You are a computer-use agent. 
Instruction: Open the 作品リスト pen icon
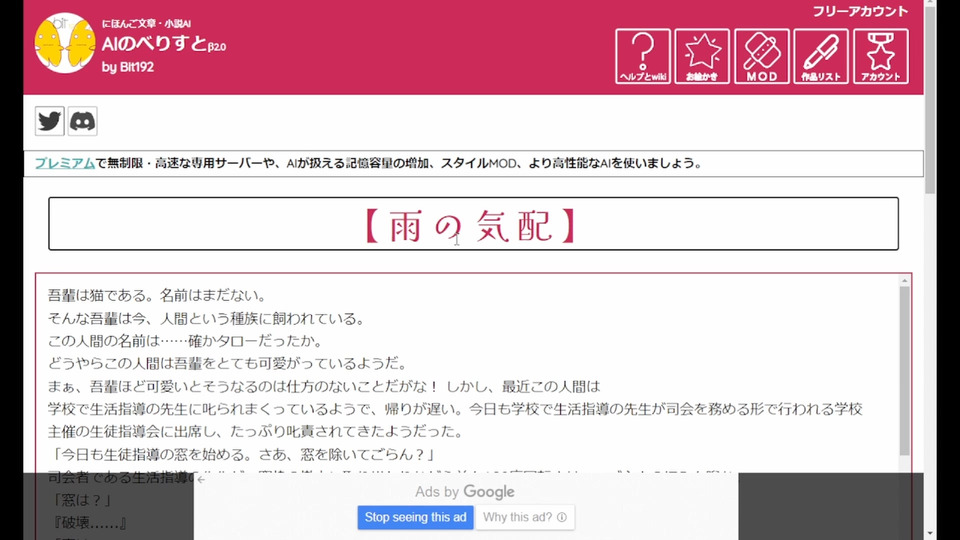820,56
